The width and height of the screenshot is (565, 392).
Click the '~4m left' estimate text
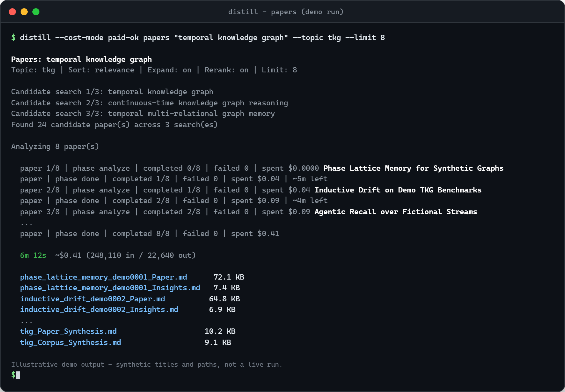[310, 201]
